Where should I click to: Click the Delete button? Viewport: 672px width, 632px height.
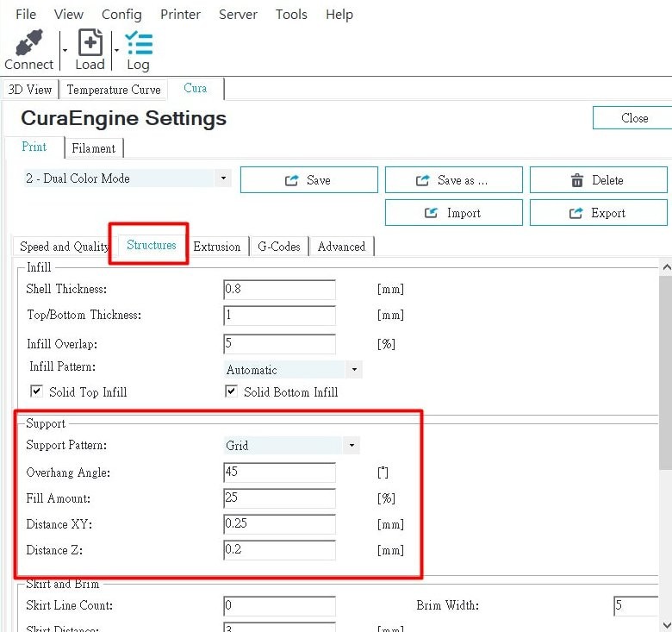[598, 180]
